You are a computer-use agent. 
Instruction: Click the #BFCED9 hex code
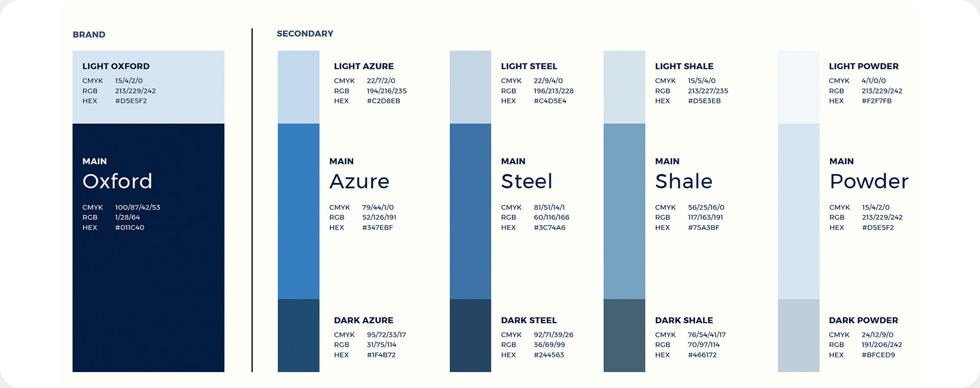tap(878, 355)
